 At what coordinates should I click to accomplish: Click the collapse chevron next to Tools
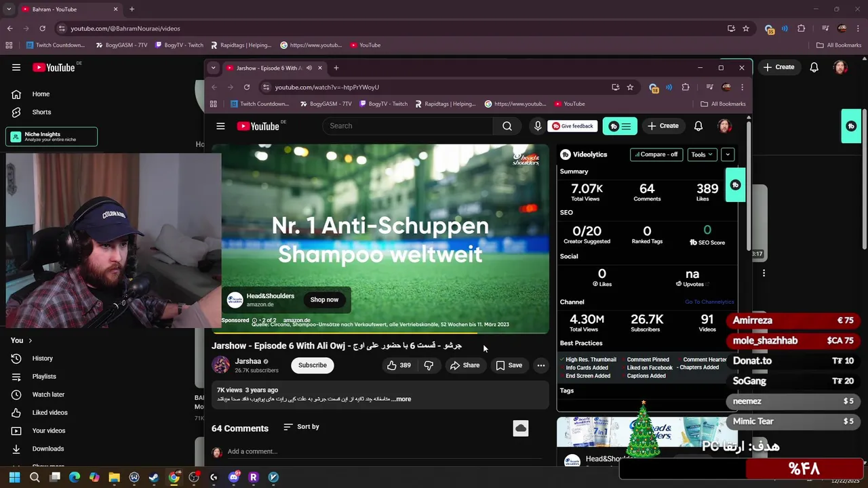(728, 155)
